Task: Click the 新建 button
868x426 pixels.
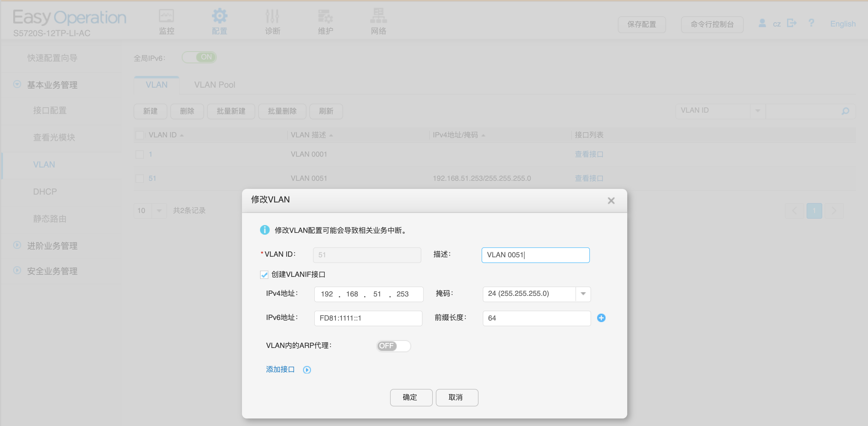Action: pyautogui.click(x=150, y=111)
